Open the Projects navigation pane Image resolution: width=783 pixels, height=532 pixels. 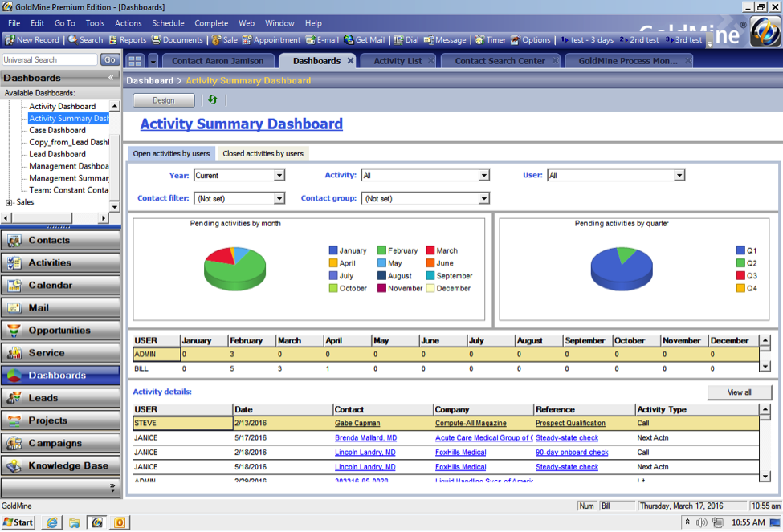click(x=60, y=420)
